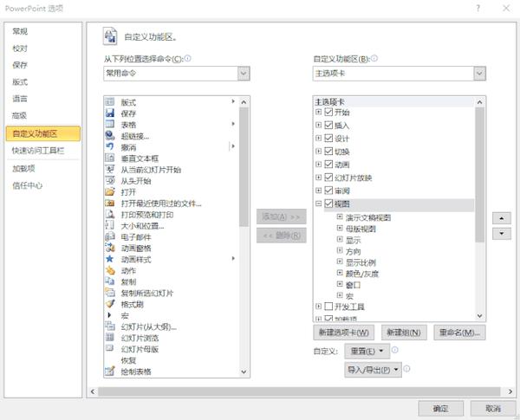Click the 绘制表格 pencil icon
Viewport: 520px width, 420px height.
tap(110, 372)
